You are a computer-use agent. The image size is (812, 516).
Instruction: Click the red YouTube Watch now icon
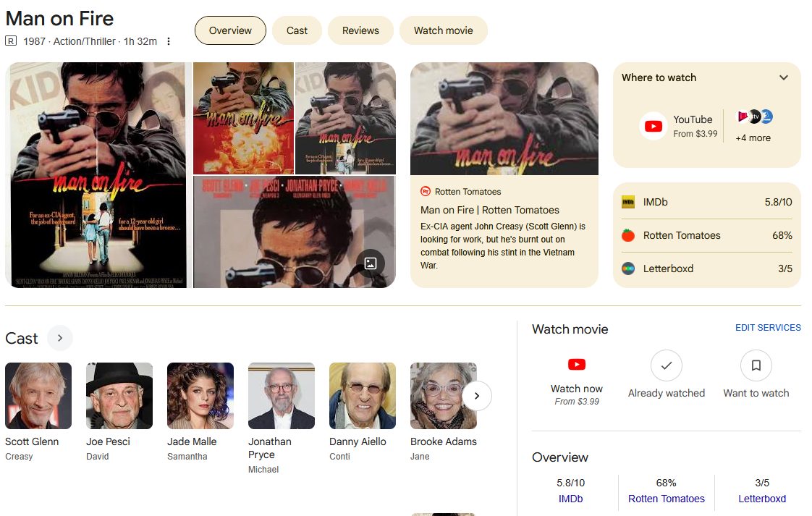[x=576, y=365]
